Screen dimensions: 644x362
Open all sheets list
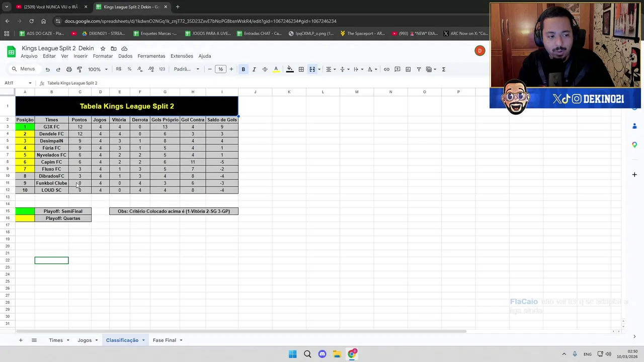[x=34, y=340]
